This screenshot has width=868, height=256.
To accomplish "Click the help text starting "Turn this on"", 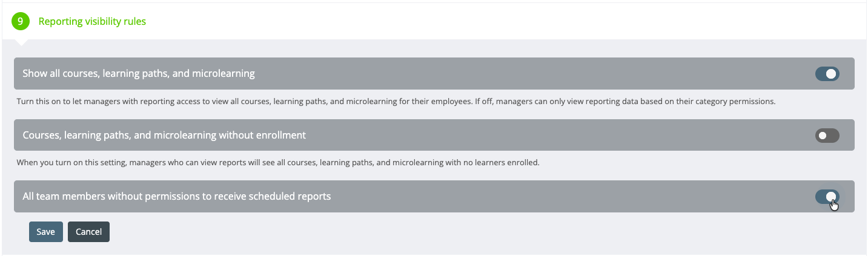I will [x=396, y=102].
